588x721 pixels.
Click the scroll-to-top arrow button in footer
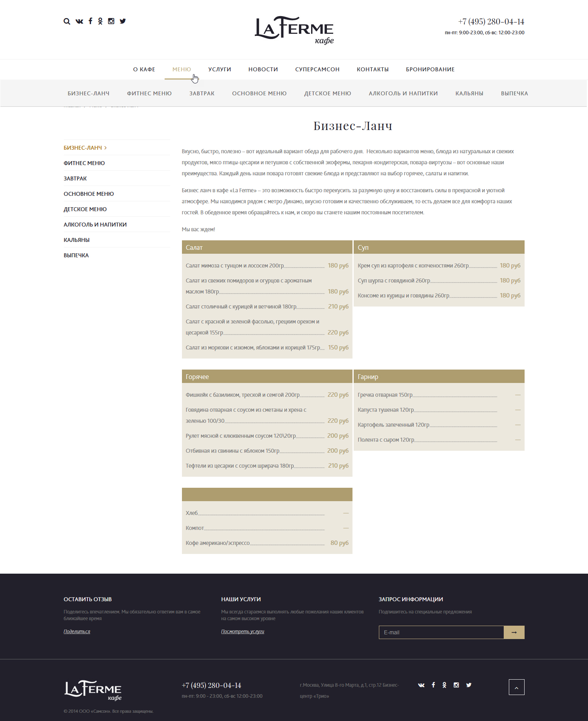(x=516, y=687)
